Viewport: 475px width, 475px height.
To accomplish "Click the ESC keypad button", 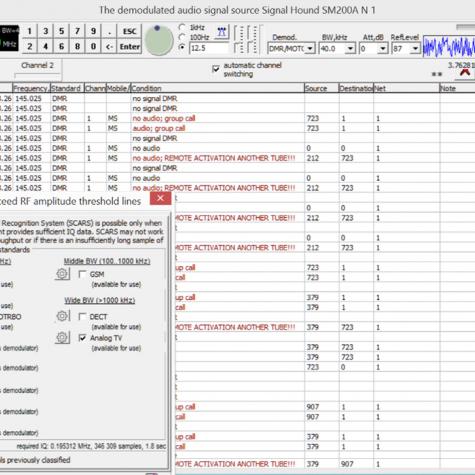I will point(130,31).
